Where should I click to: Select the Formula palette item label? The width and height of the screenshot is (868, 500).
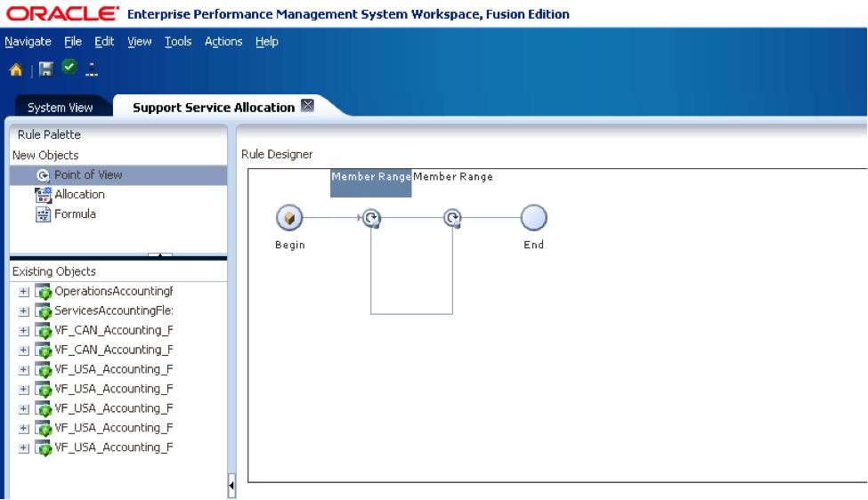[x=76, y=214]
